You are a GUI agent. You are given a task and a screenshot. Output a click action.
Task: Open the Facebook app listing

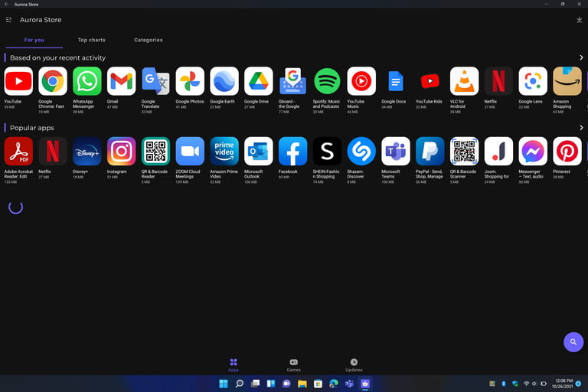[293, 151]
